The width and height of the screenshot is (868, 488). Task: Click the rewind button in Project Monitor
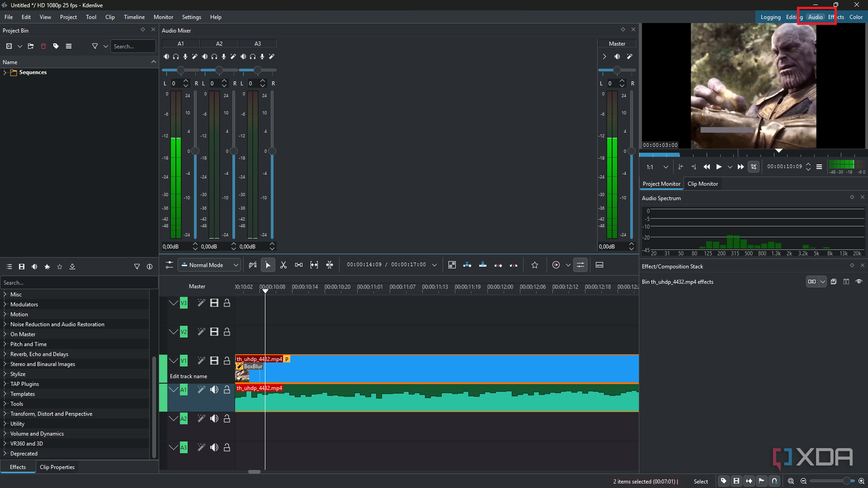pyautogui.click(x=707, y=167)
